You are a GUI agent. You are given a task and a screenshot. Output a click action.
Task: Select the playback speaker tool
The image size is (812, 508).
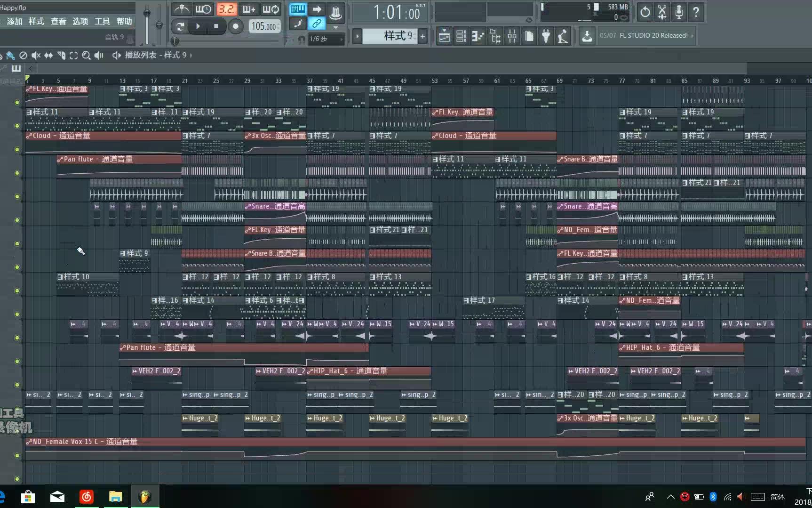(x=99, y=55)
